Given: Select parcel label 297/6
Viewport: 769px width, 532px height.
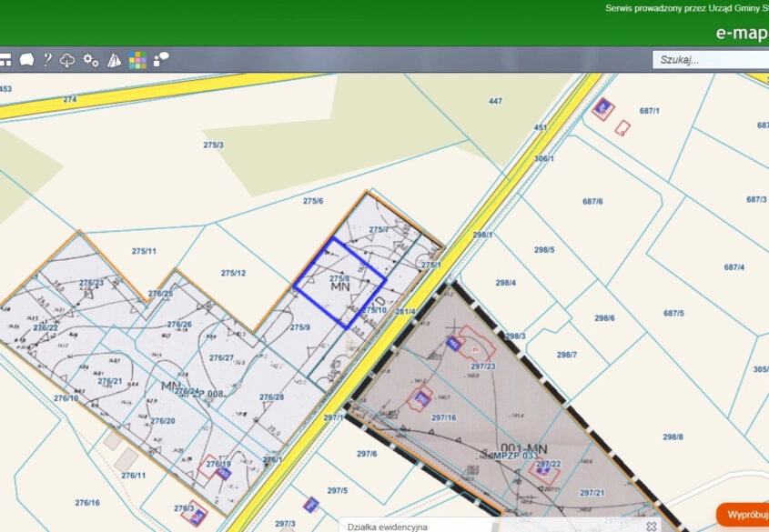Looking at the screenshot, I should 367,454.
